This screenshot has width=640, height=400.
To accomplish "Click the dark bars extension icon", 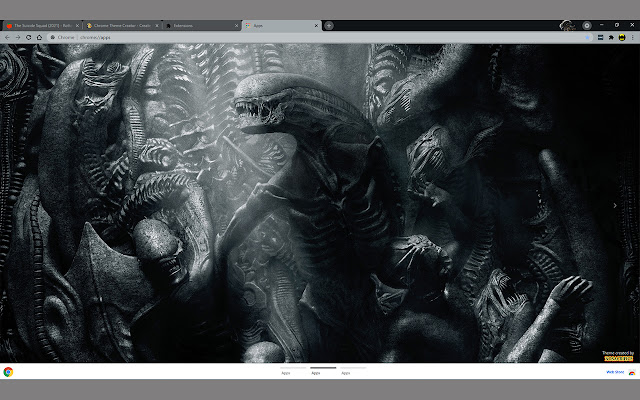I will click(600, 37).
